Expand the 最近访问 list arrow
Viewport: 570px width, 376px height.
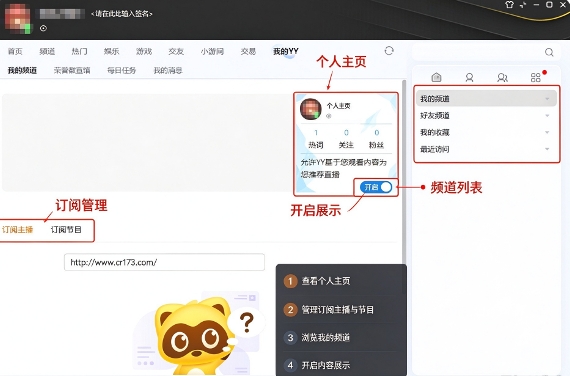[x=547, y=149]
